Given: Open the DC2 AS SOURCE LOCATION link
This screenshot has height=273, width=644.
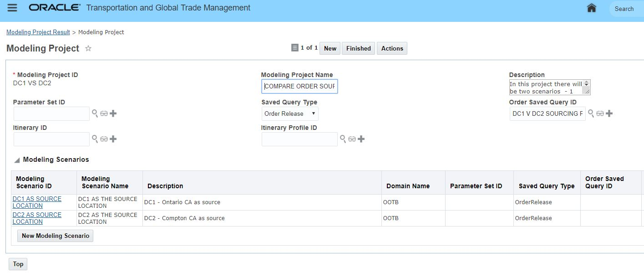Looking at the screenshot, I should [37, 218].
